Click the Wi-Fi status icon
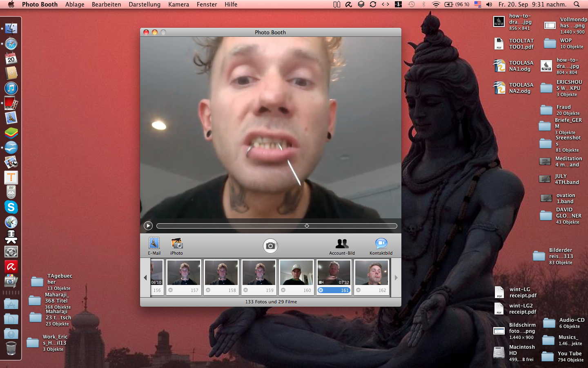Image resolution: width=588 pixels, height=368 pixels. point(436,4)
